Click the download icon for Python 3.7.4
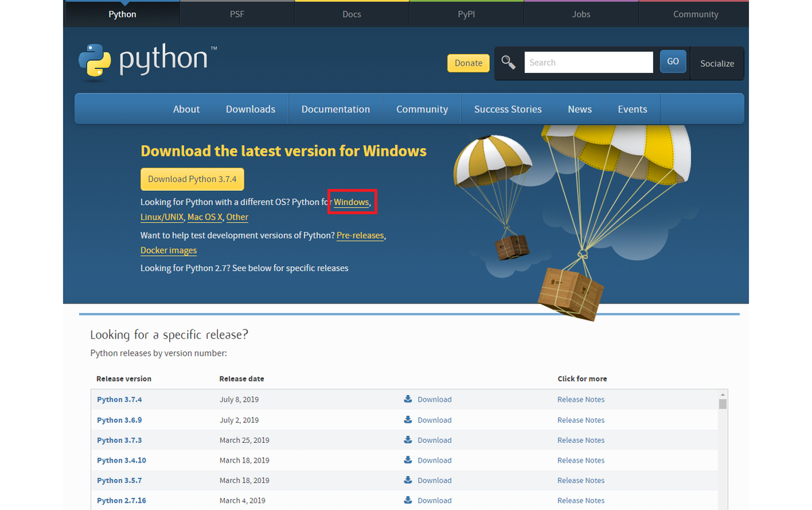The width and height of the screenshot is (812, 510). [408, 399]
